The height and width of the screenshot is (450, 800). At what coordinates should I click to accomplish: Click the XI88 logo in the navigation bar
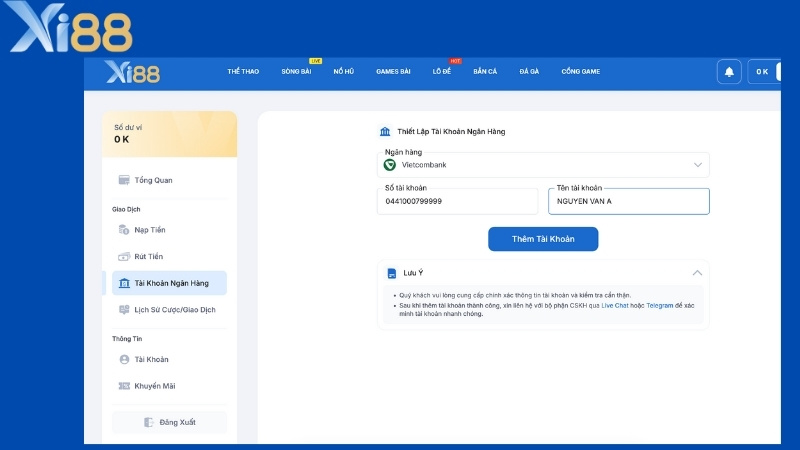coord(133,72)
